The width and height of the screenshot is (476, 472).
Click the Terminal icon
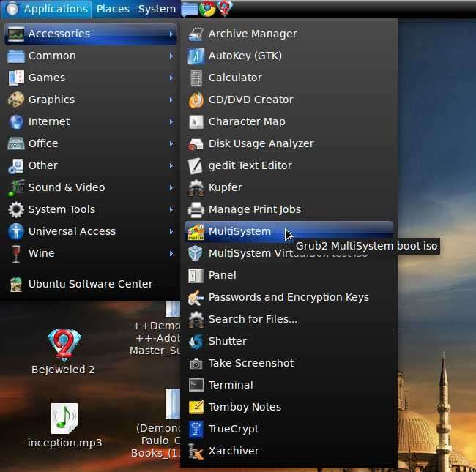pyautogui.click(x=196, y=385)
